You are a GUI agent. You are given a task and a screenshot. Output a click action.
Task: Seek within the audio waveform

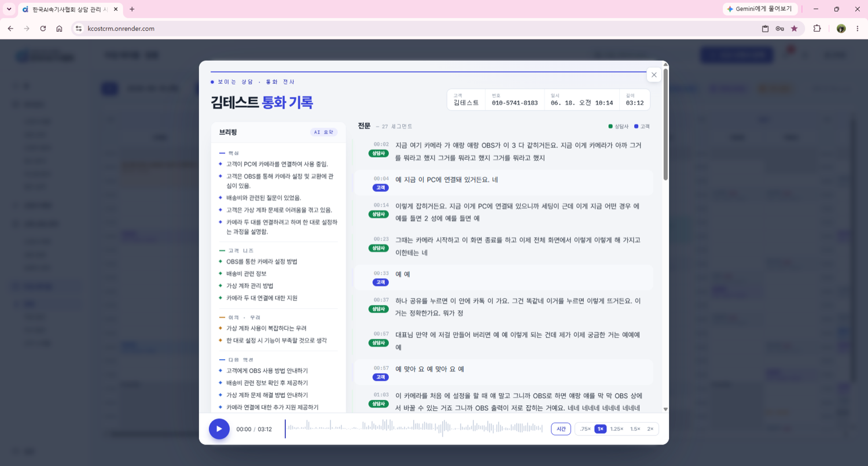[x=414, y=428]
